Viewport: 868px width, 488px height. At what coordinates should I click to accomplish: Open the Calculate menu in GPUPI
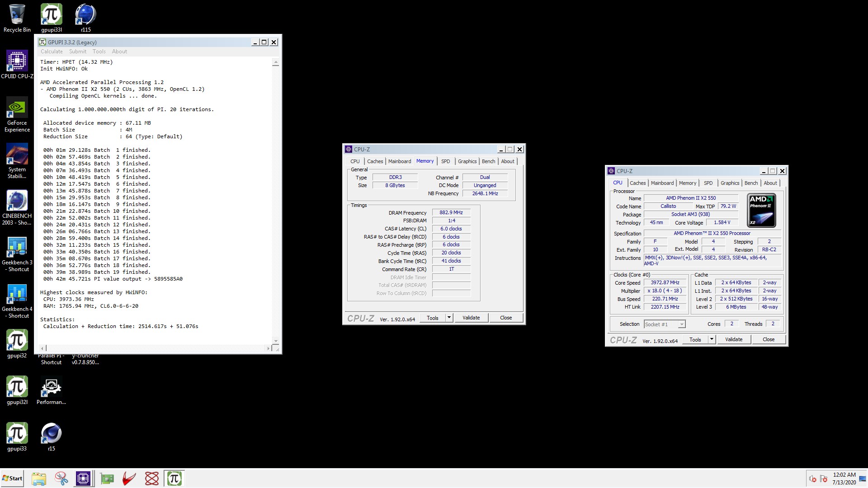click(52, 52)
